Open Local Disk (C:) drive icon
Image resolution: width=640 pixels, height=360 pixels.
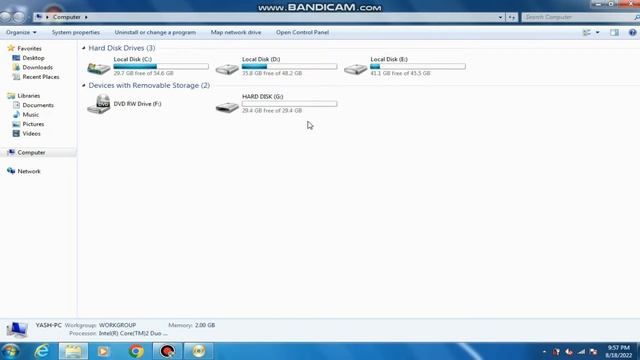click(x=99, y=68)
